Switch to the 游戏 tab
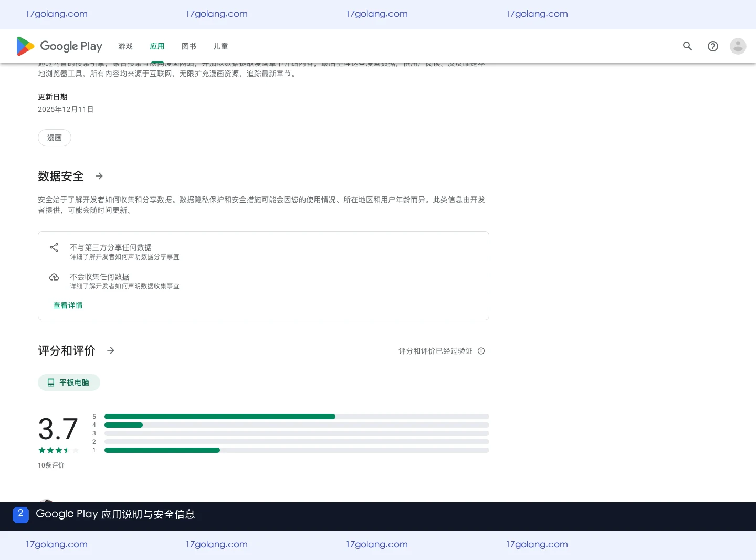Viewport: 756px width, 560px height. coord(125,46)
